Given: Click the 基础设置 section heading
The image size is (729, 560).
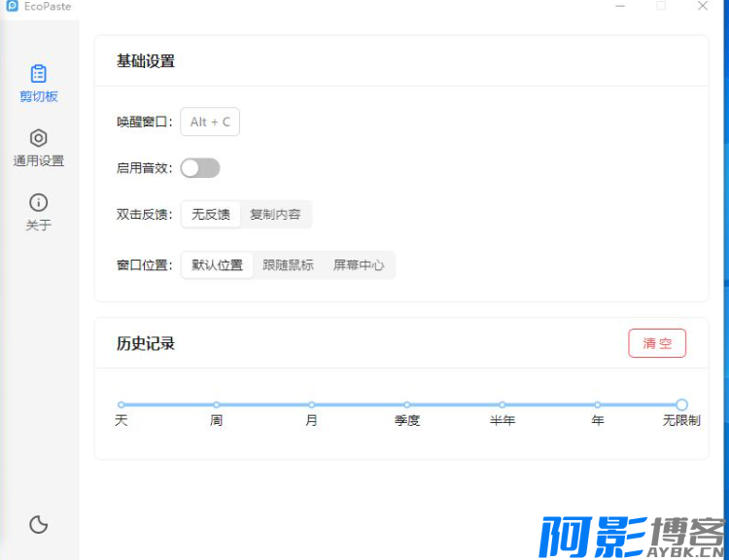Looking at the screenshot, I should tap(146, 61).
